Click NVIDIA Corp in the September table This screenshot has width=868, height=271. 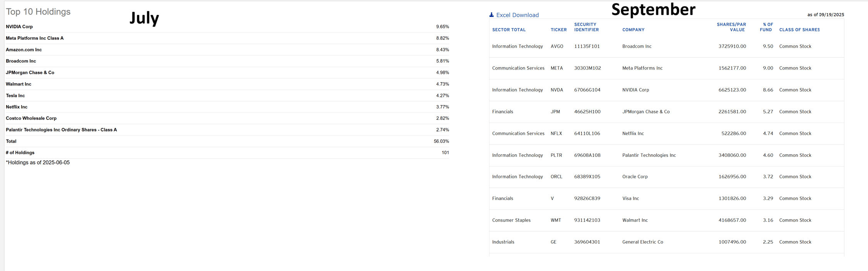click(x=635, y=90)
